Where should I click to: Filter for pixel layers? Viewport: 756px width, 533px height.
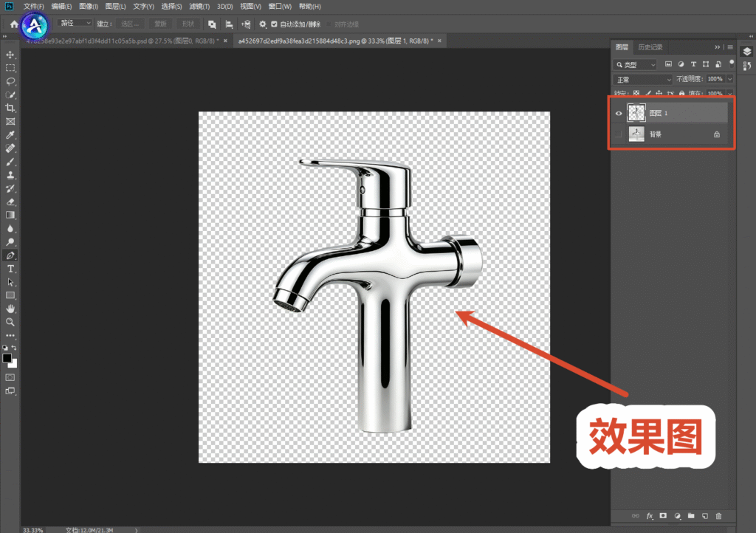point(668,64)
